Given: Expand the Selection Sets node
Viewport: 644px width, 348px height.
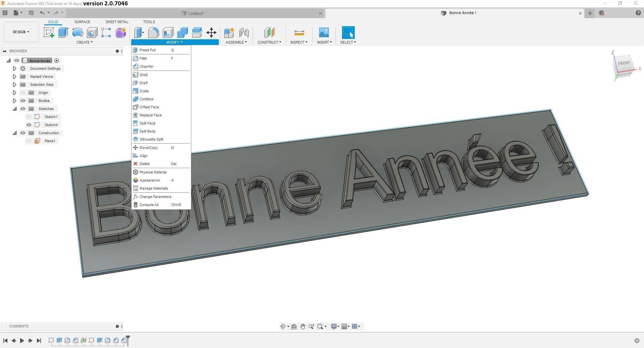Looking at the screenshot, I should (14, 85).
